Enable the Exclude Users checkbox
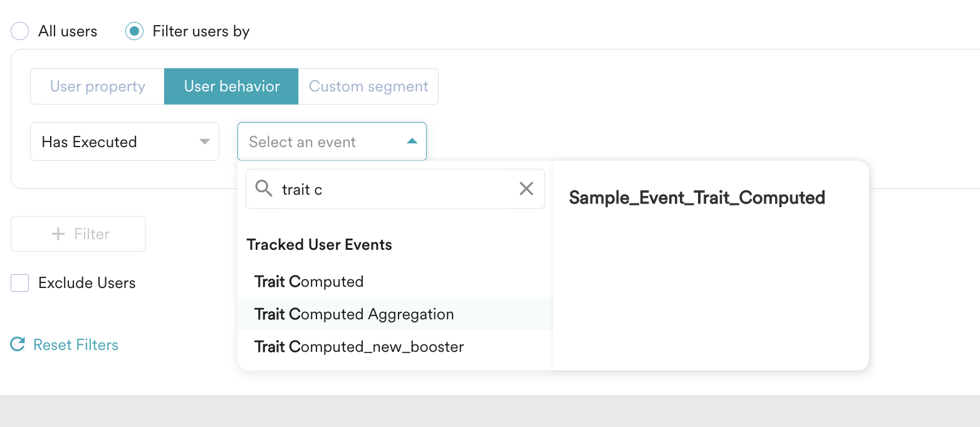980x427 pixels. (x=19, y=282)
